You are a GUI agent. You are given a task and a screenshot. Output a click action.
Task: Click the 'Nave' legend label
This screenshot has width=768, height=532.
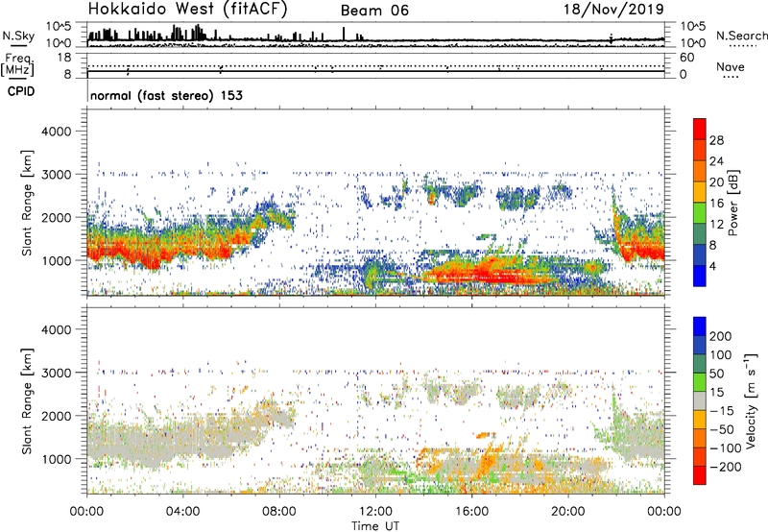click(x=731, y=67)
